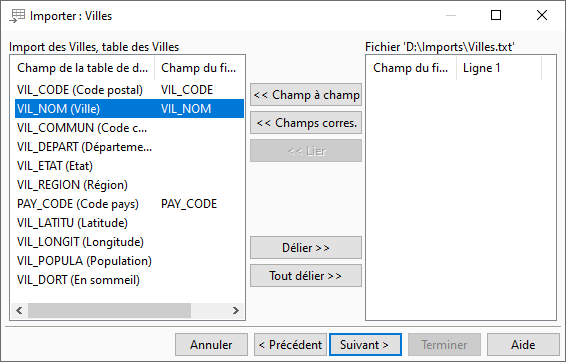
Task: Click the right scrollbar arrow in the fields list
Action: (235, 310)
